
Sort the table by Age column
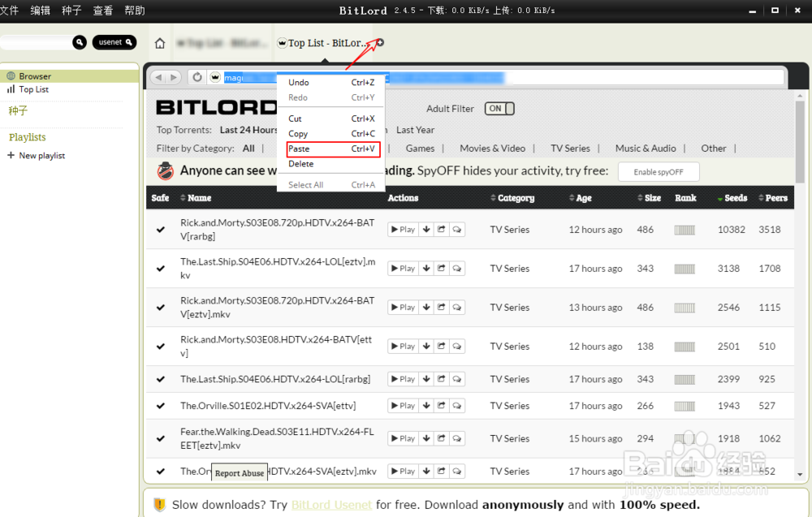(580, 198)
